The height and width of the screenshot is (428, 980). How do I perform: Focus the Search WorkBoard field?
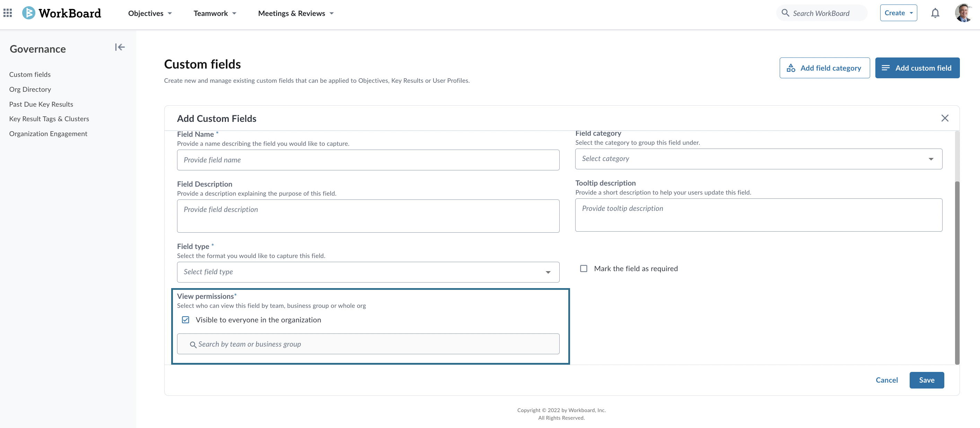[822, 13]
